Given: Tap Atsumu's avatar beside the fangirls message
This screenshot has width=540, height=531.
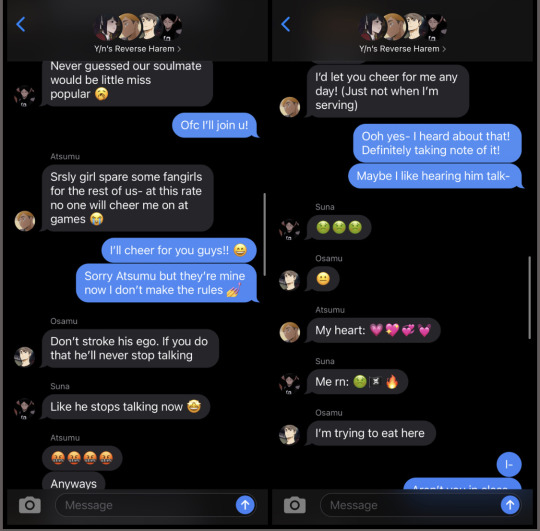Looking at the screenshot, I should pyautogui.click(x=25, y=221).
